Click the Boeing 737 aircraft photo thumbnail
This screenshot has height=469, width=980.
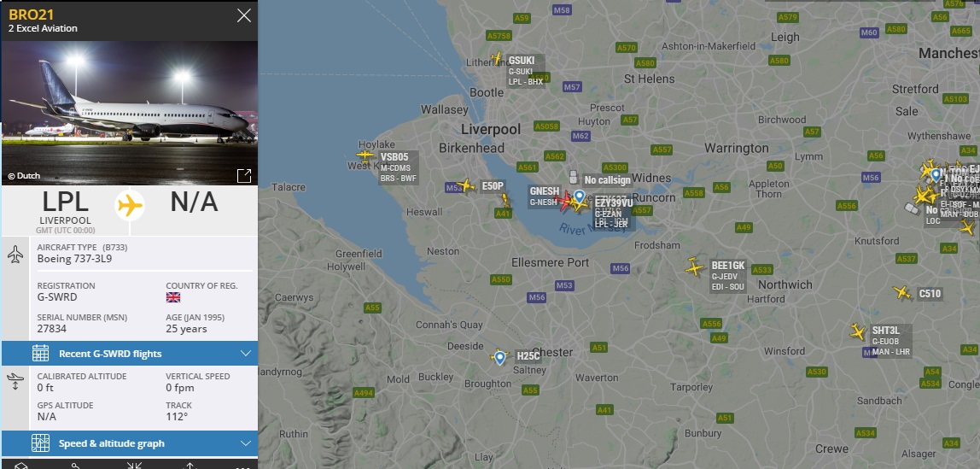pos(130,113)
